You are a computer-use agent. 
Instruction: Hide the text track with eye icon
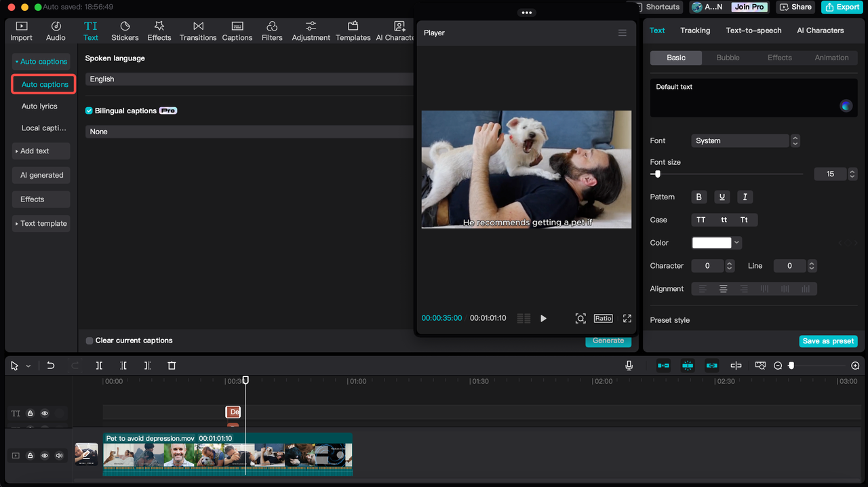click(45, 413)
